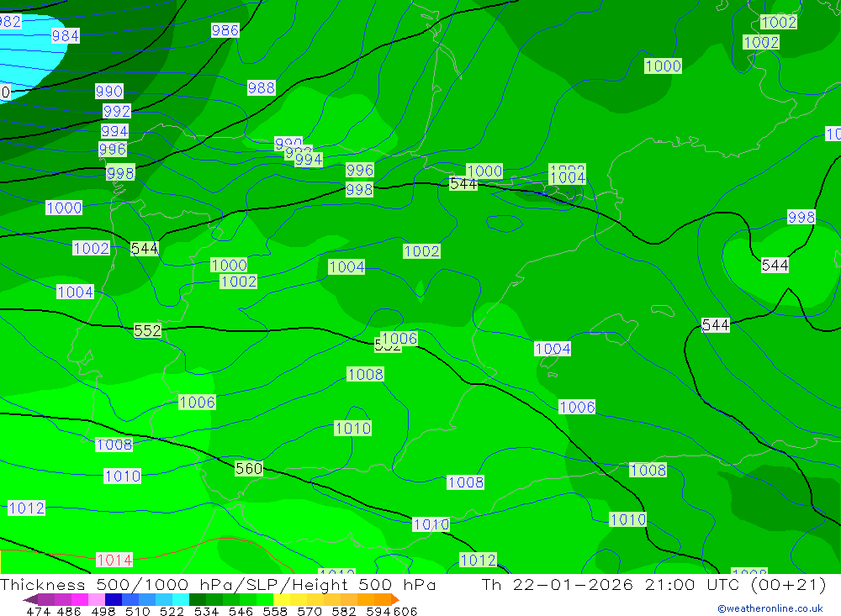Pick the cyan legend swatch above 522

pos(180,599)
